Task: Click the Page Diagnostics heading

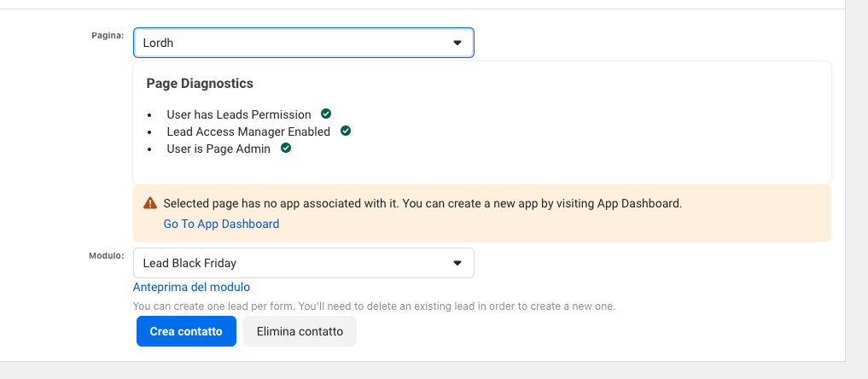Action: (200, 84)
